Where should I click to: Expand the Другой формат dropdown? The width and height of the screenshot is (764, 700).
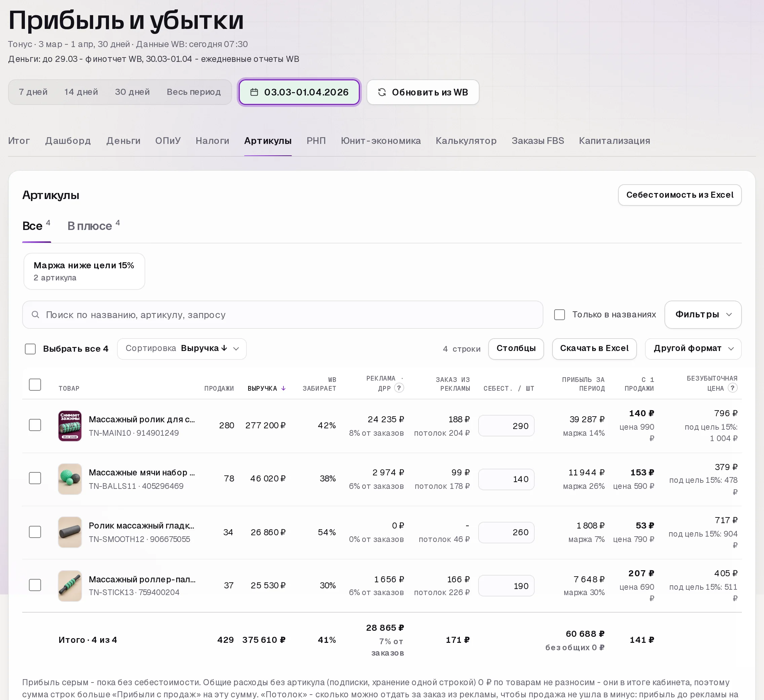click(x=693, y=348)
